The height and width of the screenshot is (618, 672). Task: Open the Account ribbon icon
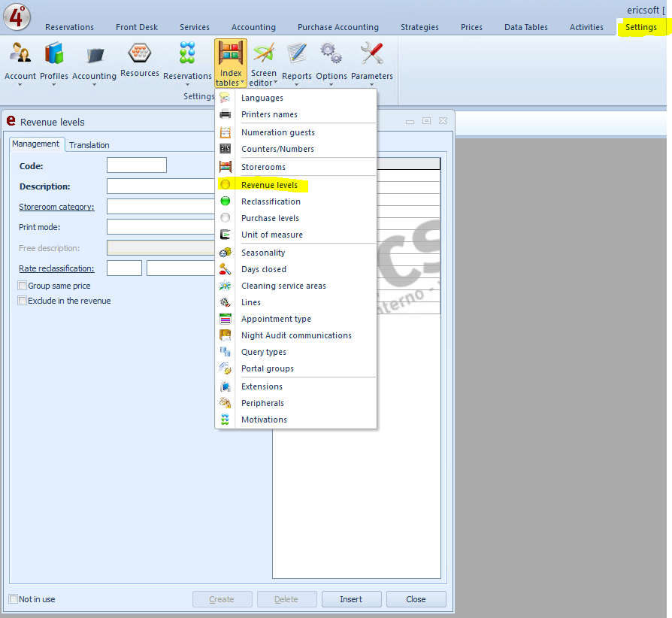pos(20,53)
